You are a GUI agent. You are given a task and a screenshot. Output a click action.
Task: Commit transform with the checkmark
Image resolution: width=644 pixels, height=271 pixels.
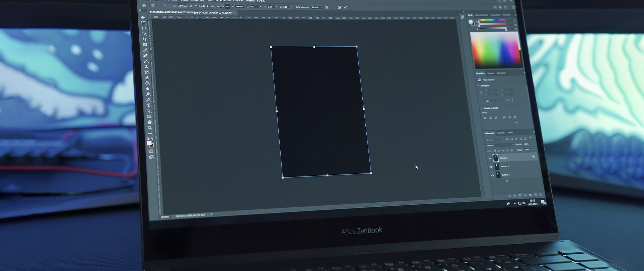345,7
